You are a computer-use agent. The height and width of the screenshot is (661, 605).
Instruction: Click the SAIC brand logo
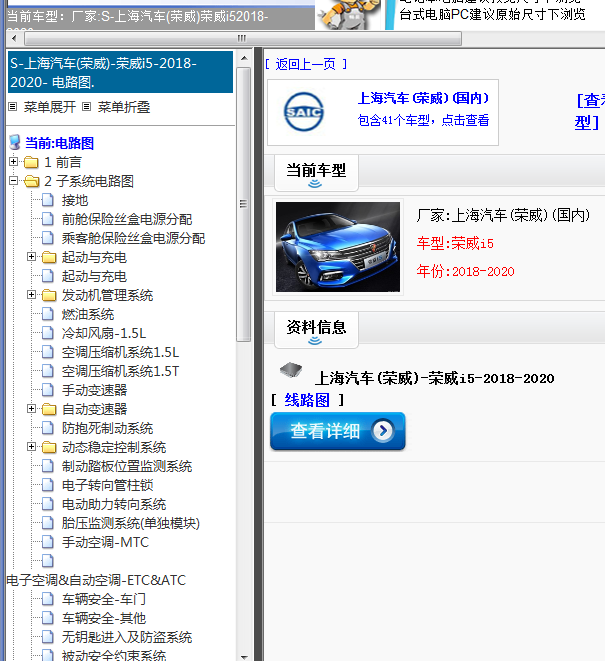304,112
